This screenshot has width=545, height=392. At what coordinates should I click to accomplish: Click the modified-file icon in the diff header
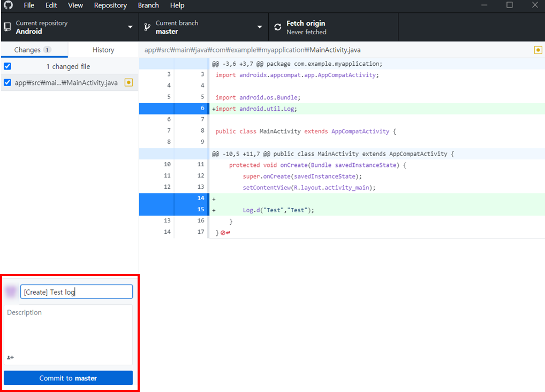click(x=538, y=50)
